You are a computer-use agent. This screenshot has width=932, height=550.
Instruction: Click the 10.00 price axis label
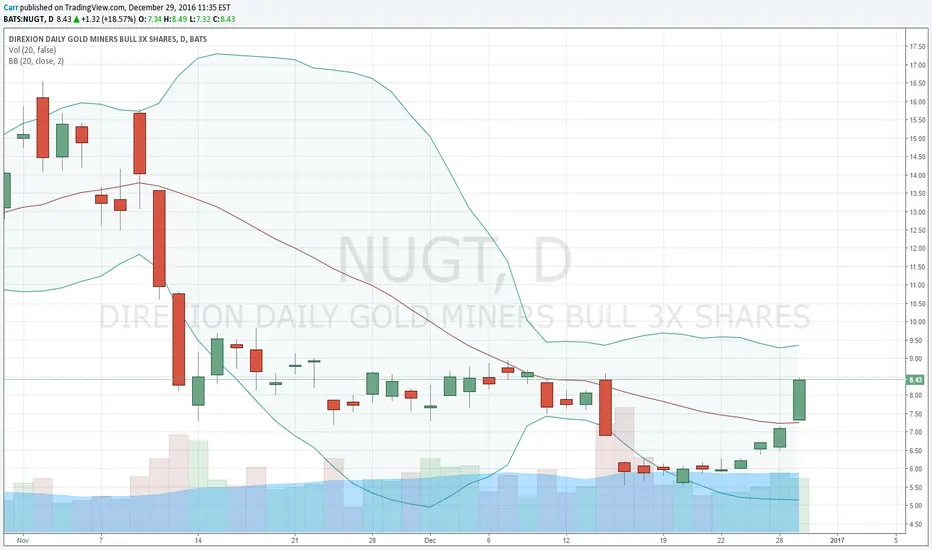point(917,322)
